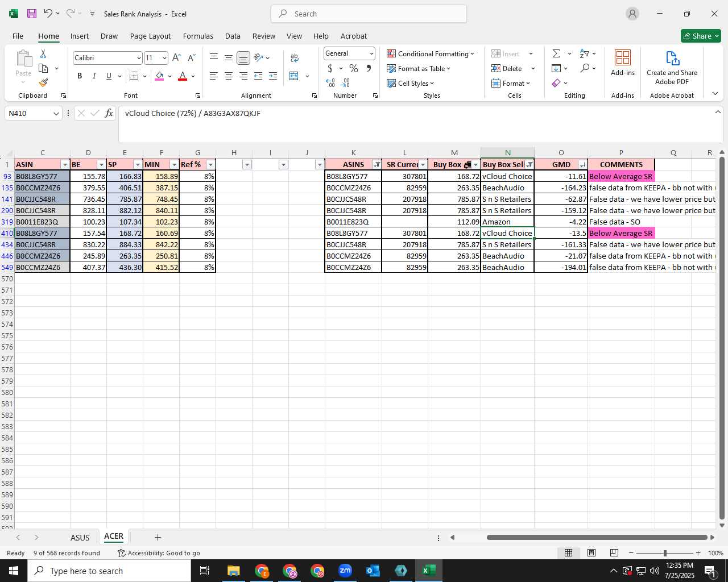Click the Increase Indent icon
Screen dimensions: 728x582
273,76
